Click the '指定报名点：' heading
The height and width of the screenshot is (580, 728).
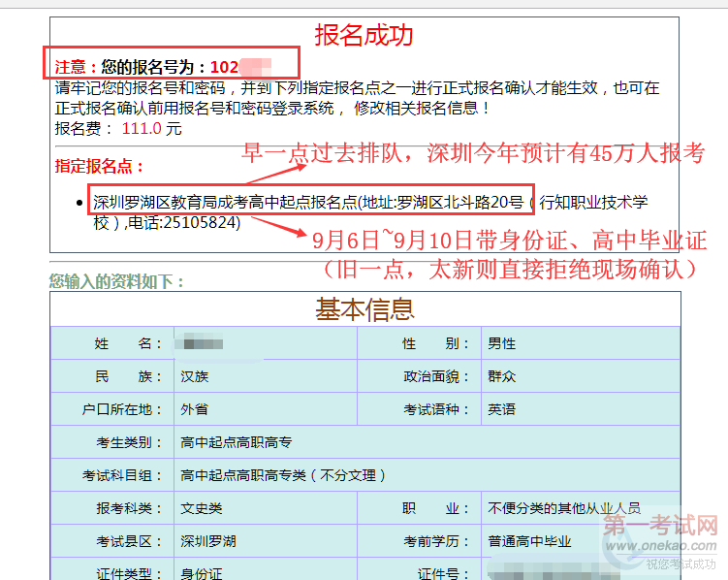tap(99, 166)
